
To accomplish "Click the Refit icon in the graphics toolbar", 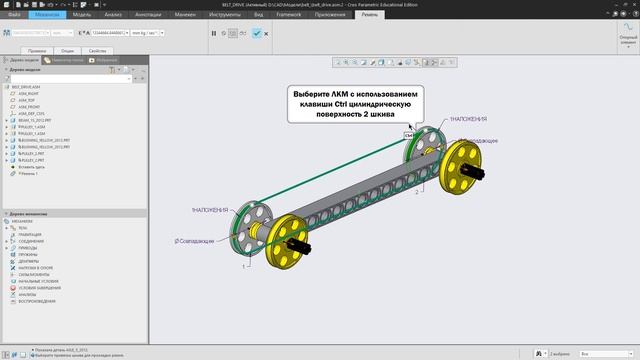I will (x=338, y=62).
